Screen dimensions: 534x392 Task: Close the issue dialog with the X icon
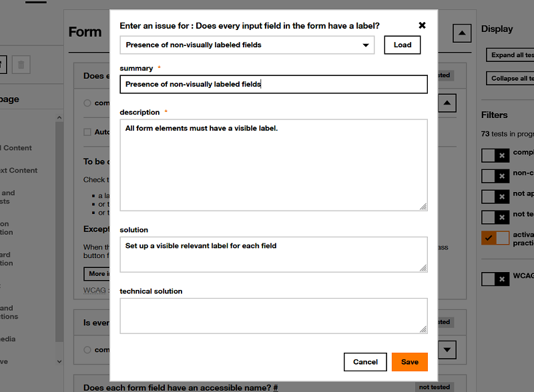click(x=422, y=25)
